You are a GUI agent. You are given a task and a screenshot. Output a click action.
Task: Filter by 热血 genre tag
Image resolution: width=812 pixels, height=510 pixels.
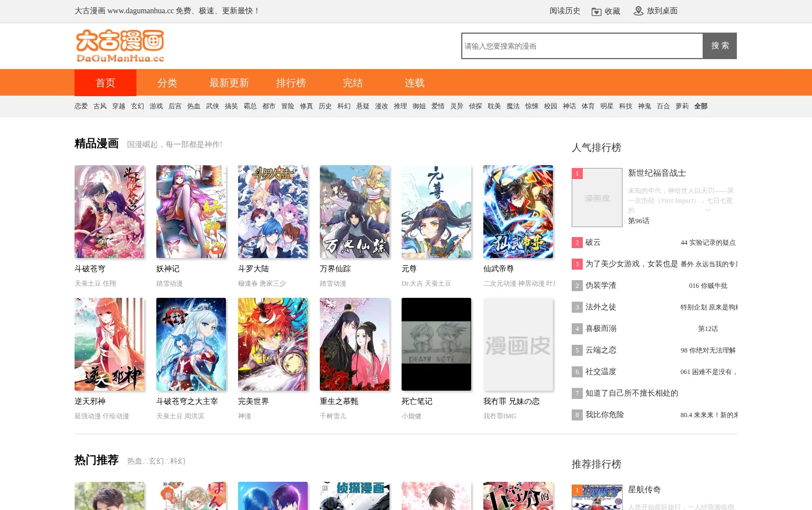click(194, 106)
